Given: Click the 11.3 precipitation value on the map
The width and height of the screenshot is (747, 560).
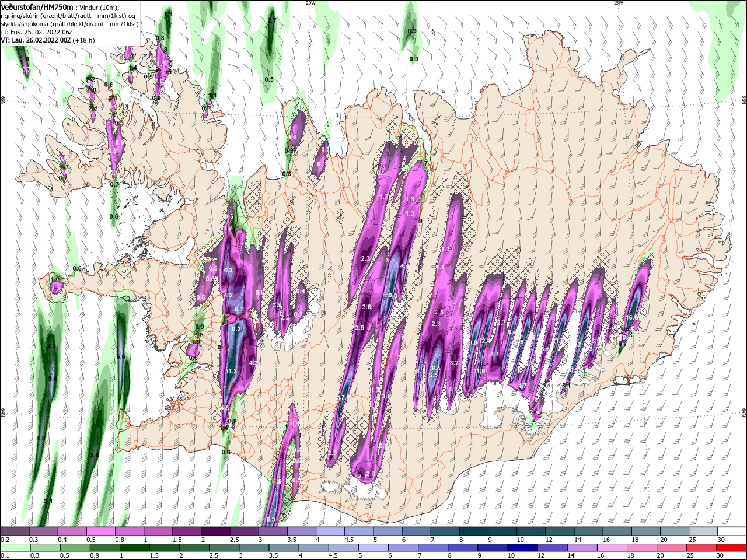Looking at the screenshot, I should pyautogui.click(x=231, y=371).
